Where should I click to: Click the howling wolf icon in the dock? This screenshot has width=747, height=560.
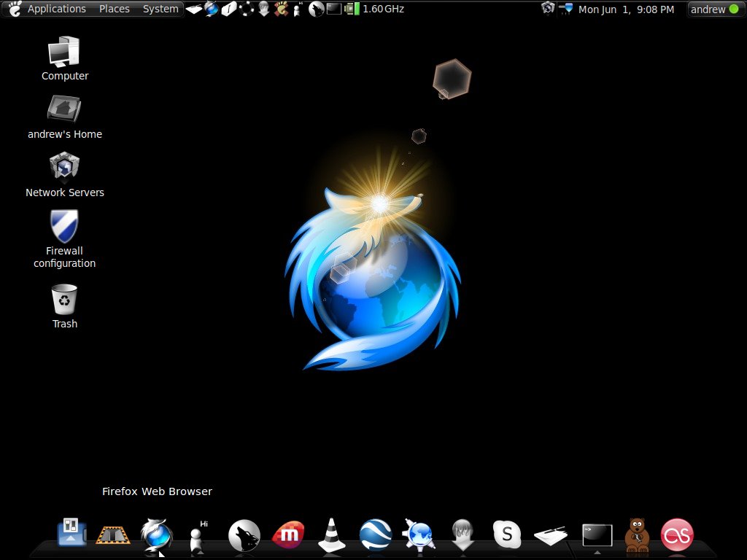244,536
